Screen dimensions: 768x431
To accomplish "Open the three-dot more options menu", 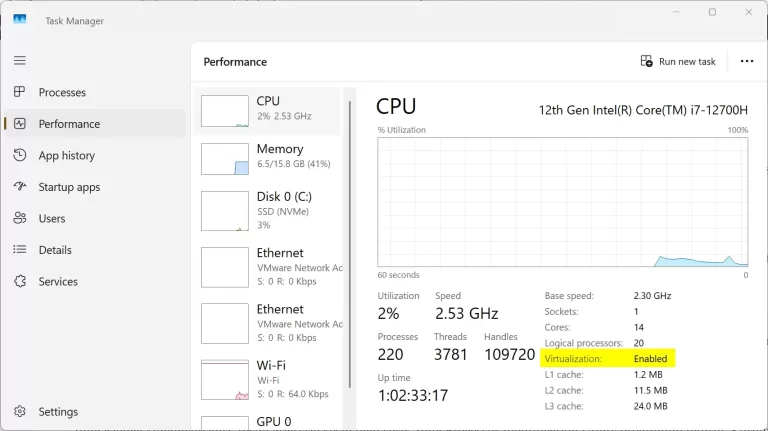I will (x=746, y=61).
